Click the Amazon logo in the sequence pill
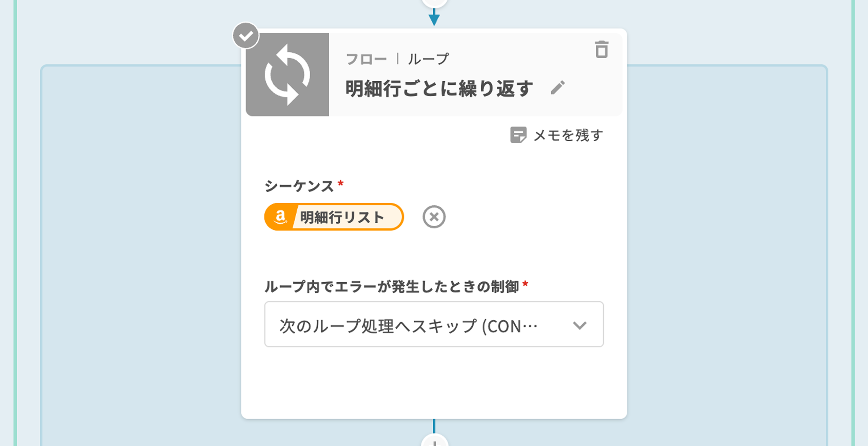868x446 pixels. [280, 217]
